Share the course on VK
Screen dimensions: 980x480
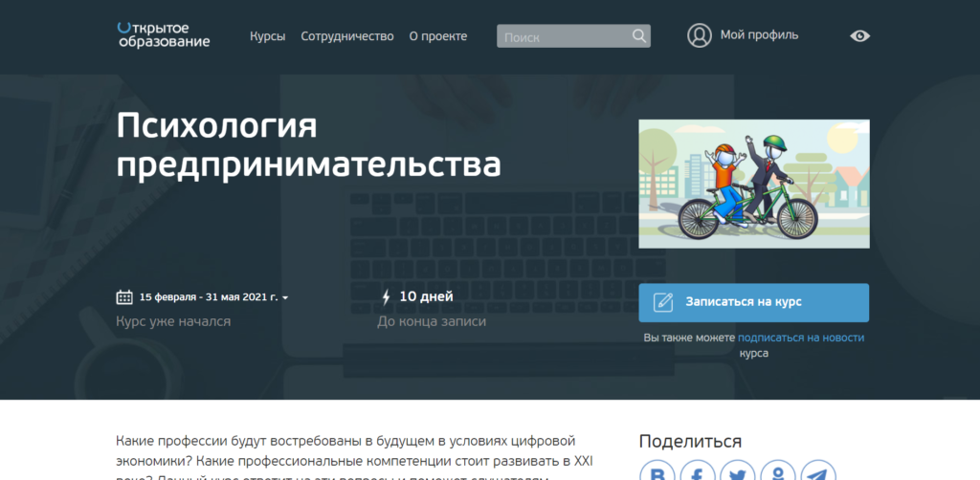tap(657, 472)
